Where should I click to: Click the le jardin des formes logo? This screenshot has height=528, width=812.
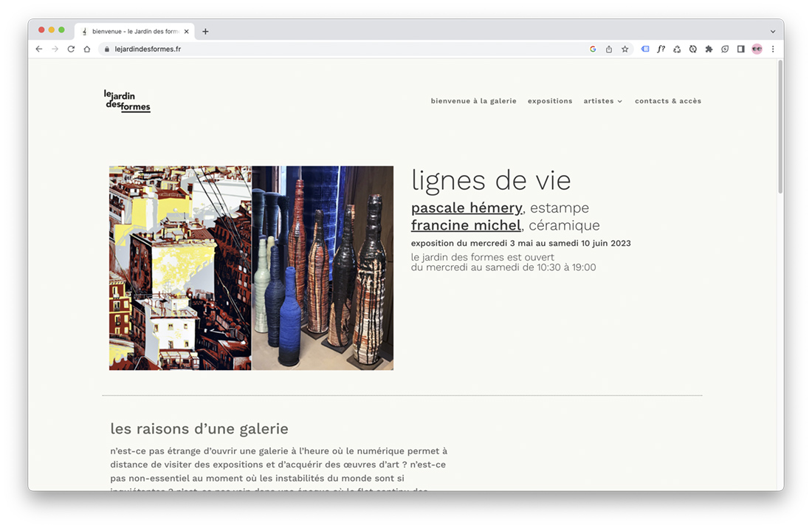coord(127,100)
